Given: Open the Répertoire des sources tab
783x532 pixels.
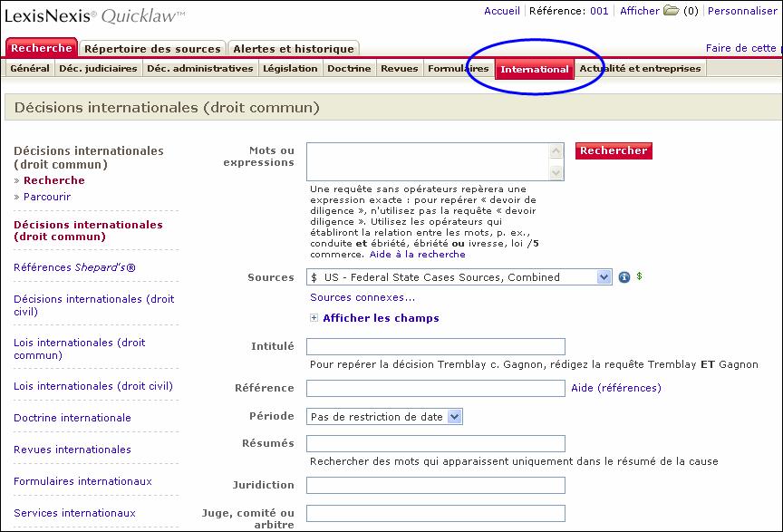Looking at the screenshot, I should pyautogui.click(x=152, y=49).
